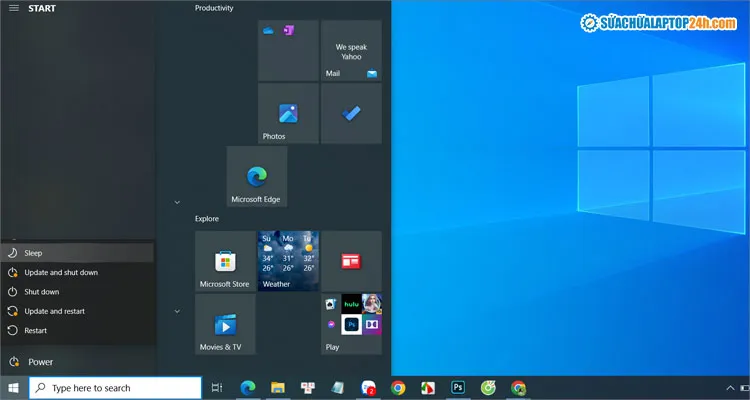Viewport: 750px width, 400px height.
Task: Open the Microsoft Edge tile
Action: [x=257, y=176]
